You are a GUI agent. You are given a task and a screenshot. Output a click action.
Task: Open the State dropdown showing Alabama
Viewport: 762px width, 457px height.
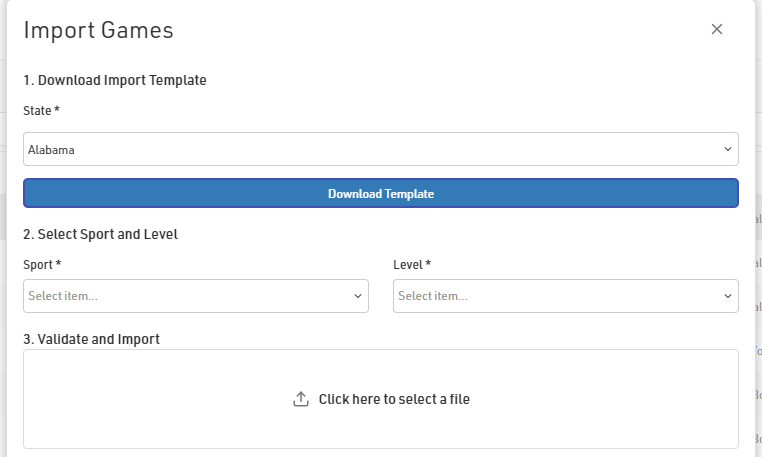[x=380, y=150]
